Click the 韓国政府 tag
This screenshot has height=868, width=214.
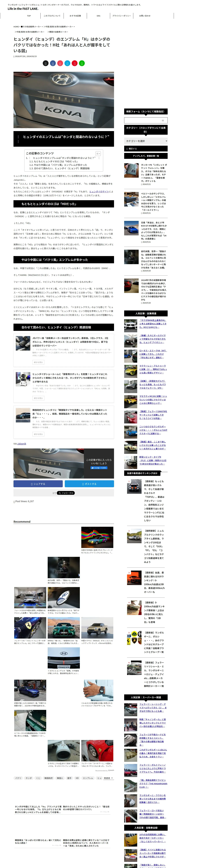(48, 778)
